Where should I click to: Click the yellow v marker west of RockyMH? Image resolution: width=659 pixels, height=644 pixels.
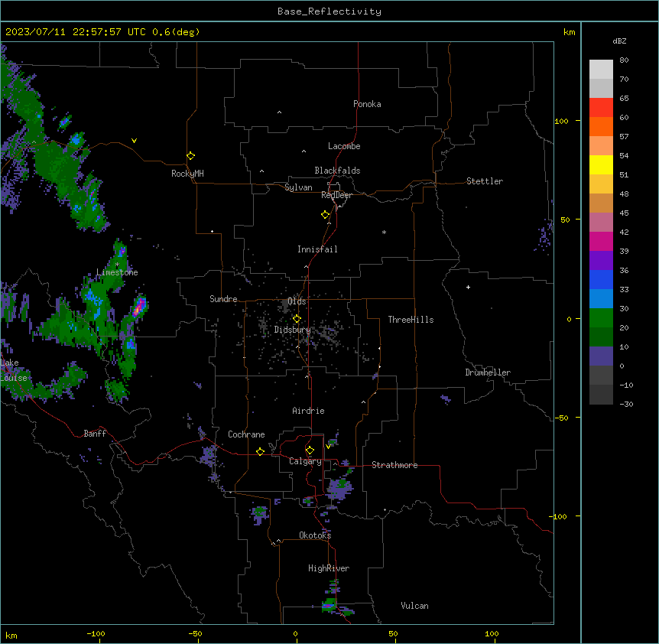[x=134, y=141]
